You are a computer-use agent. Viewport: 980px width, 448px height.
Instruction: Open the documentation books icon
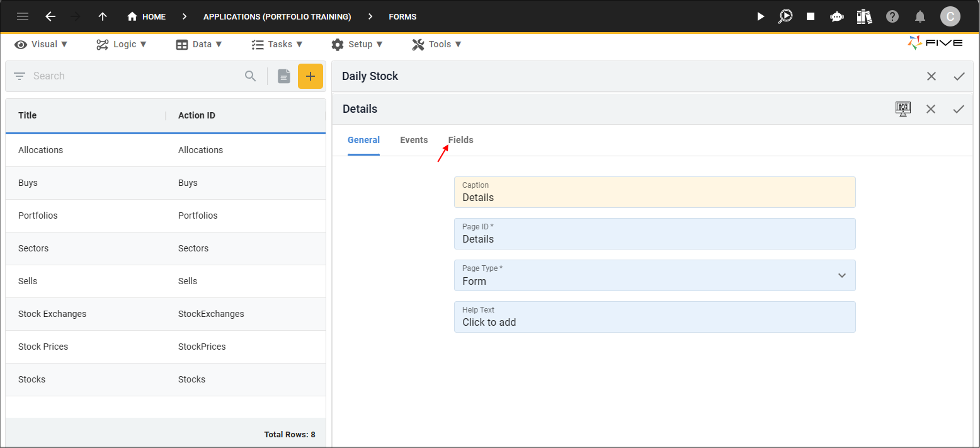tap(864, 16)
